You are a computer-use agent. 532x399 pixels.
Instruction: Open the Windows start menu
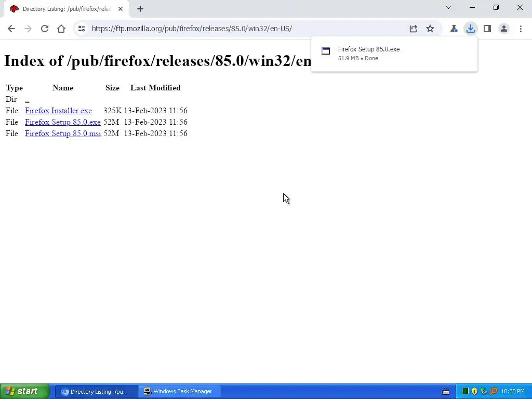coord(25,391)
